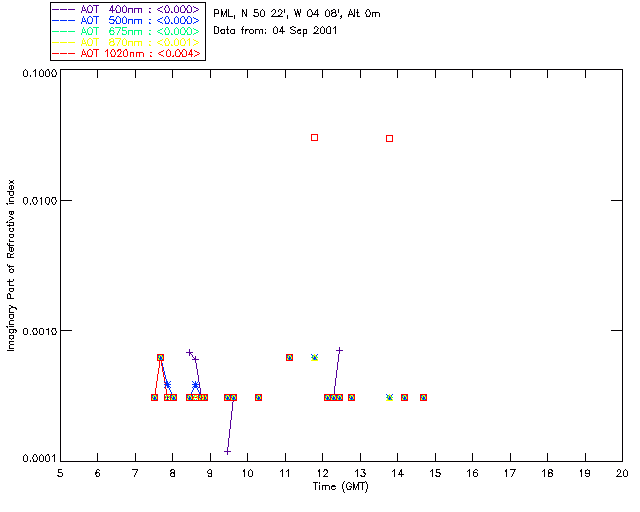Click the AOT 870nm yellow legend entry
The width and height of the screenshot is (640, 512).
127,42
